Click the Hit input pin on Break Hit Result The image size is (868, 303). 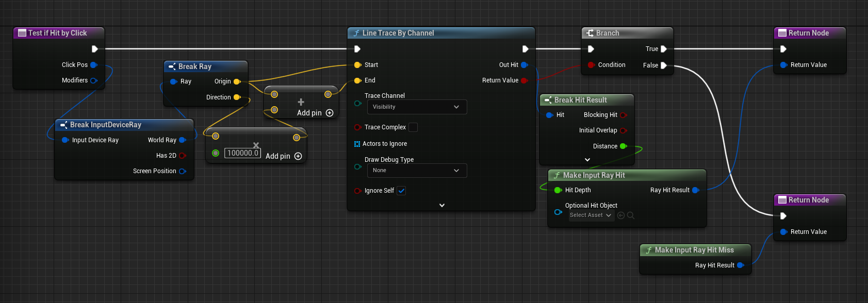[x=550, y=115]
